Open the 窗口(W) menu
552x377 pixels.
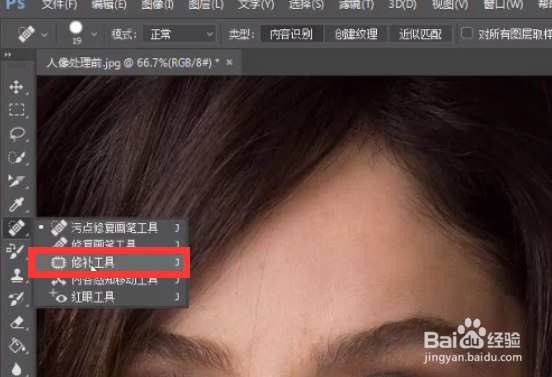coord(503,5)
